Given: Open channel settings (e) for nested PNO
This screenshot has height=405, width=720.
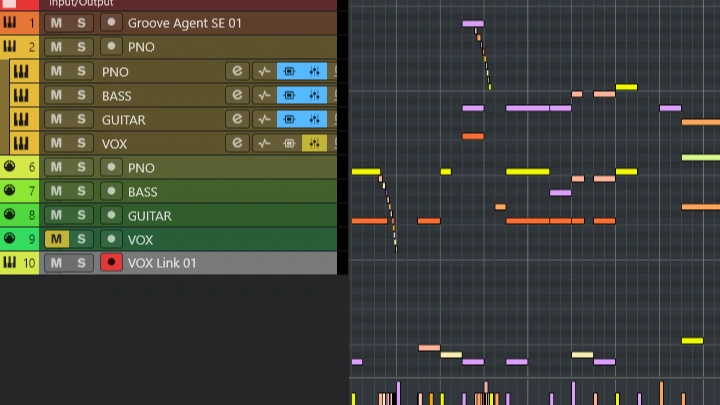Looking at the screenshot, I should coord(237,71).
